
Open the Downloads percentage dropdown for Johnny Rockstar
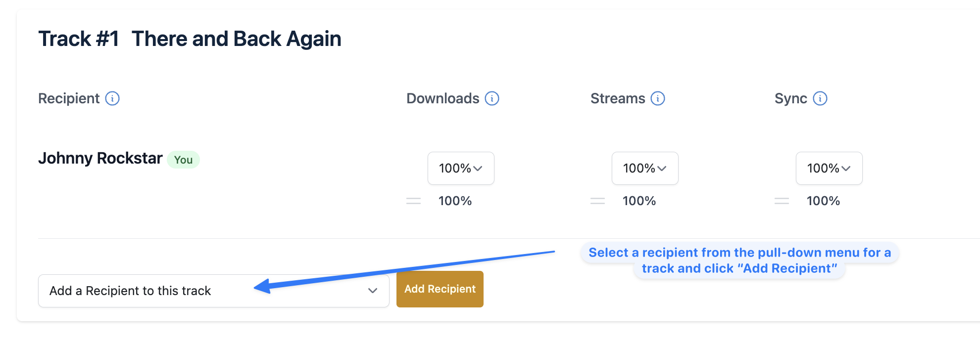[461, 169]
